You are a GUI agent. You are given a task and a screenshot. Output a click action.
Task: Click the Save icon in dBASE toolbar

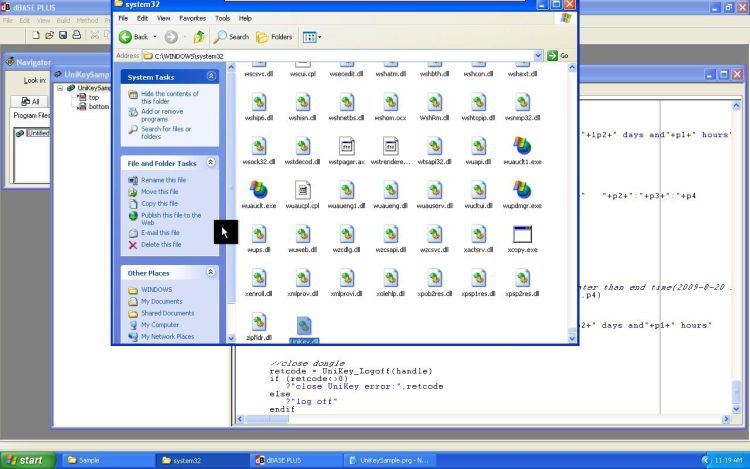coord(63,35)
